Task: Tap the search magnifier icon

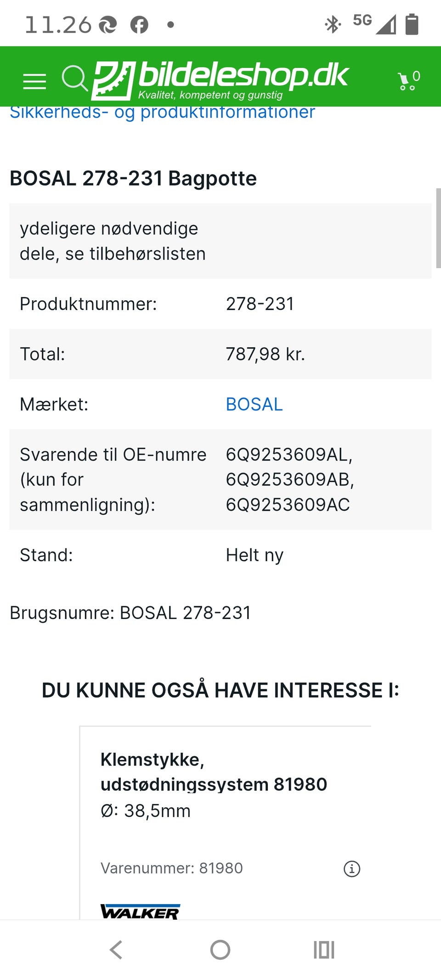Action: click(x=74, y=79)
